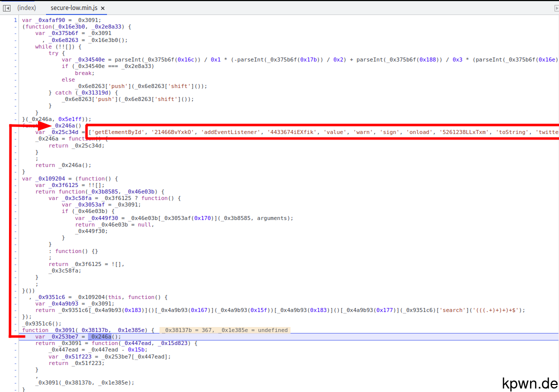Click the gutter dash beside the catch block
Viewport: 559px width, 392px height.
coord(14,92)
